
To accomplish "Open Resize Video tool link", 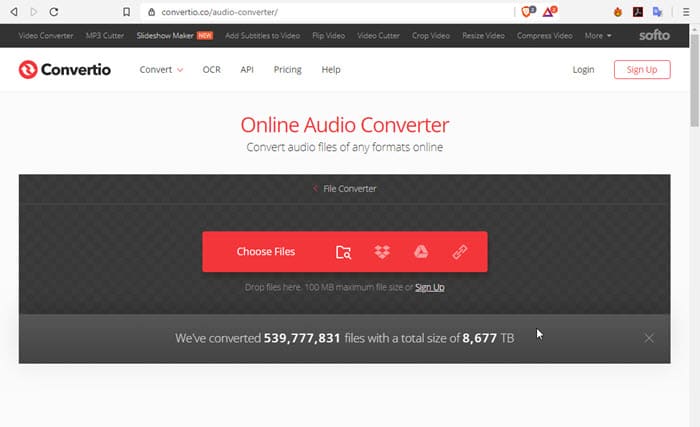I will [x=483, y=36].
